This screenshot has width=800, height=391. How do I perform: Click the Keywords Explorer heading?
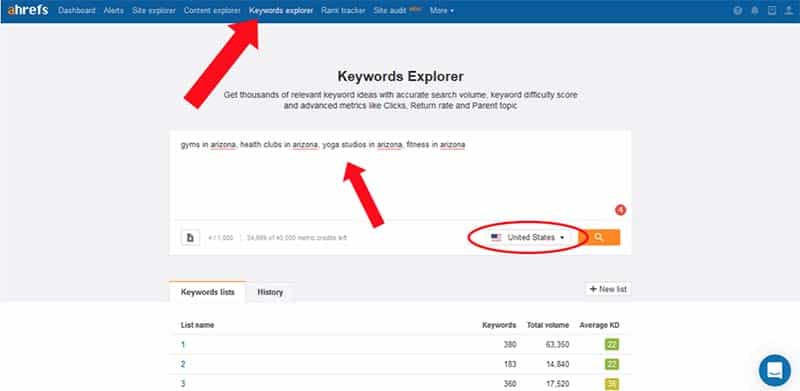[x=401, y=77]
